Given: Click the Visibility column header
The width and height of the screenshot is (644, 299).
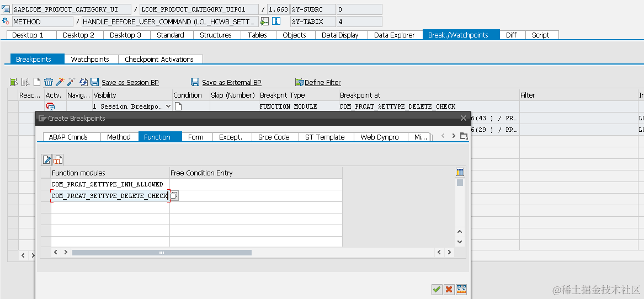Looking at the screenshot, I should [132, 95].
